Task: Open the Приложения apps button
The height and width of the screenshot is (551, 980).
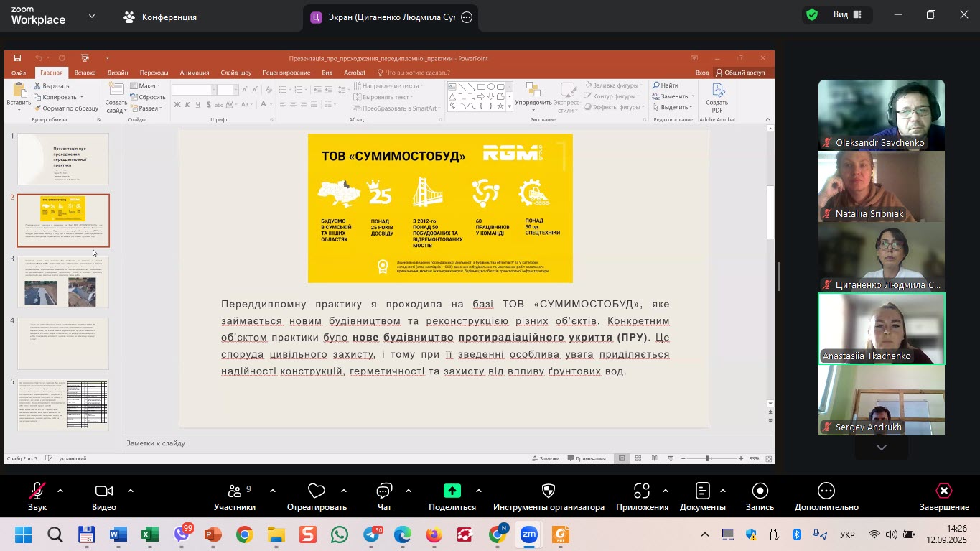Action: [x=642, y=496]
